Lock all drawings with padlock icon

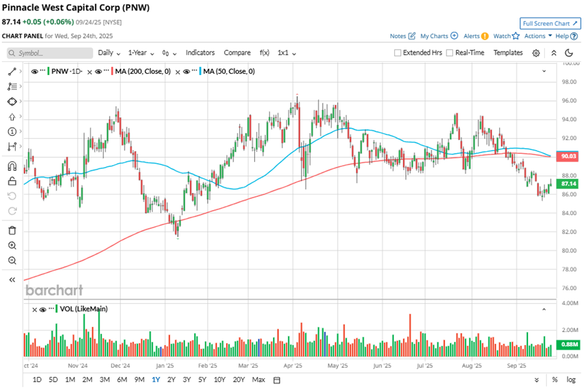[12, 181]
